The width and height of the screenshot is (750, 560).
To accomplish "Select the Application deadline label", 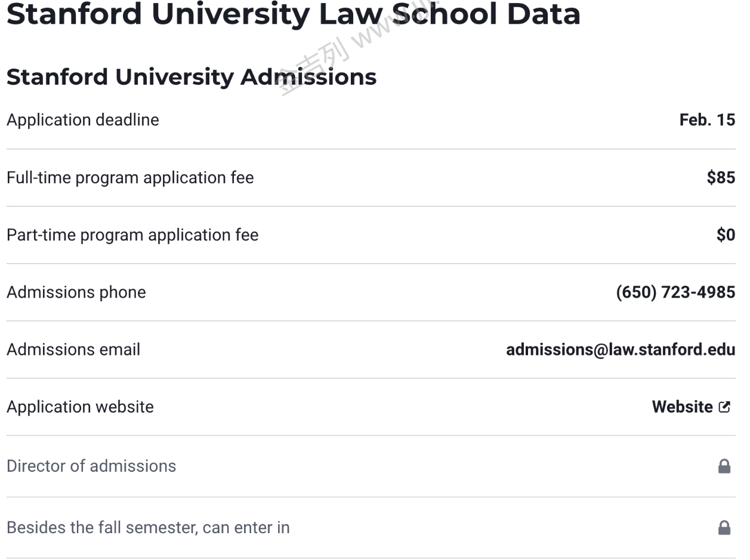I will tap(83, 120).
